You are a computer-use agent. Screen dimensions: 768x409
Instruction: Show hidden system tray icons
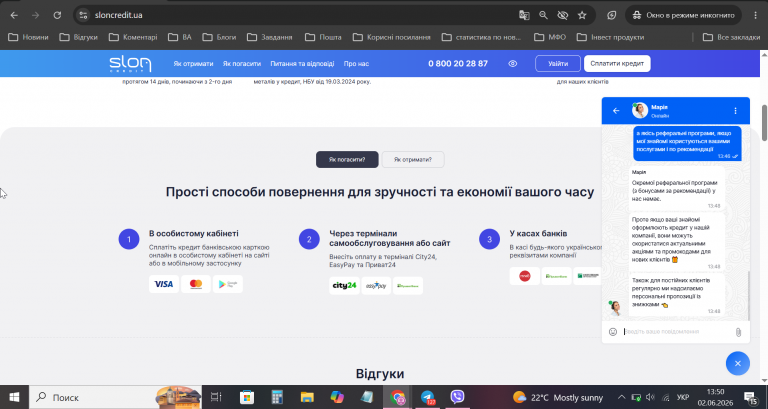621,397
